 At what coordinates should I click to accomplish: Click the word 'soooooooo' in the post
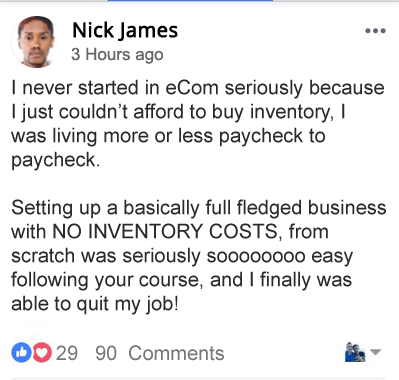pos(256,256)
